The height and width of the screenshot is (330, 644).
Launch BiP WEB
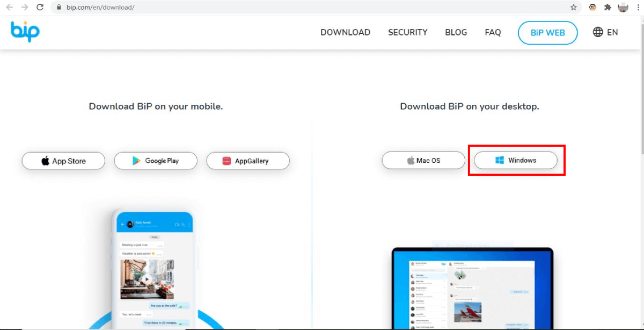coord(548,33)
